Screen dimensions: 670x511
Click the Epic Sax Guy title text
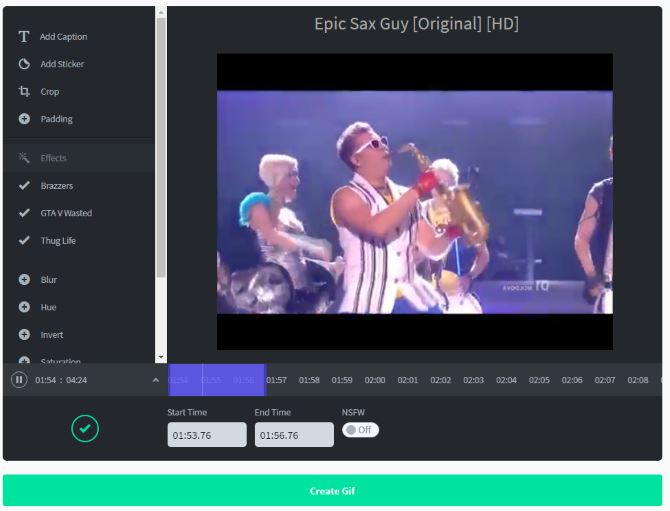click(x=417, y=24)
